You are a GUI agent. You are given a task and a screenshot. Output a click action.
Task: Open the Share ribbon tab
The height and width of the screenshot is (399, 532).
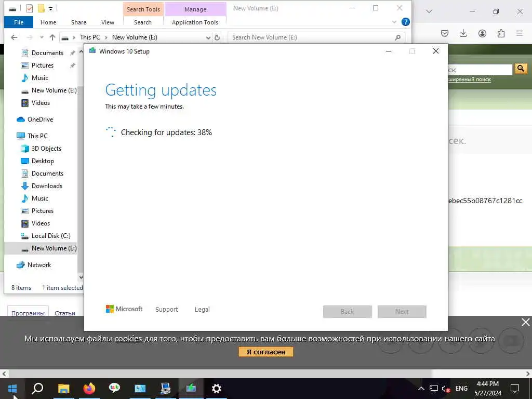78,22
